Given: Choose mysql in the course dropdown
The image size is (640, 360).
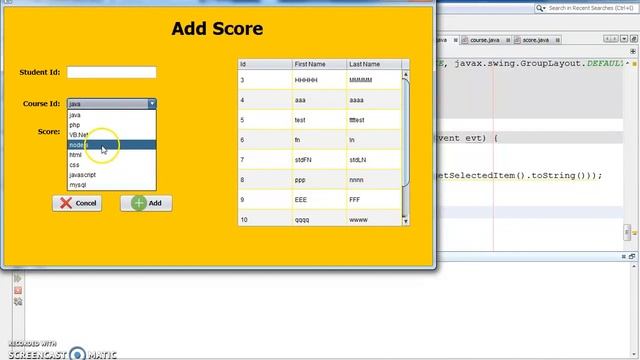Looking at the screenshot, I should coord(111,185).
